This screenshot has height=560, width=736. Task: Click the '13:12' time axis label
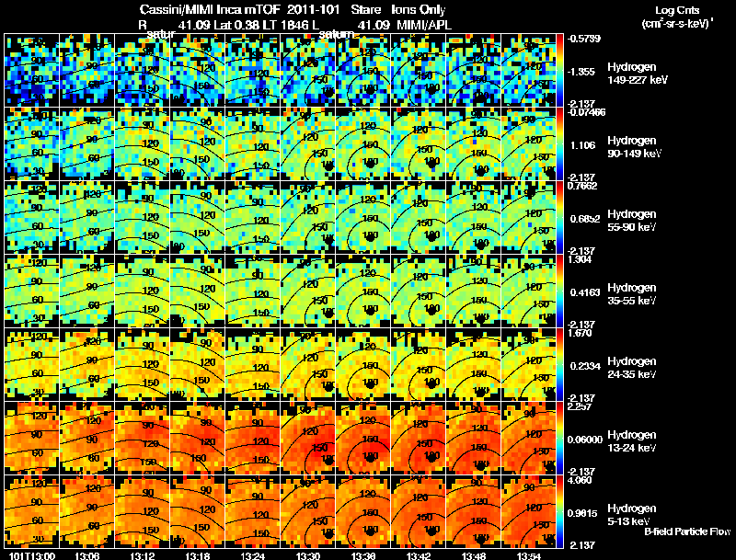[142, 556]
